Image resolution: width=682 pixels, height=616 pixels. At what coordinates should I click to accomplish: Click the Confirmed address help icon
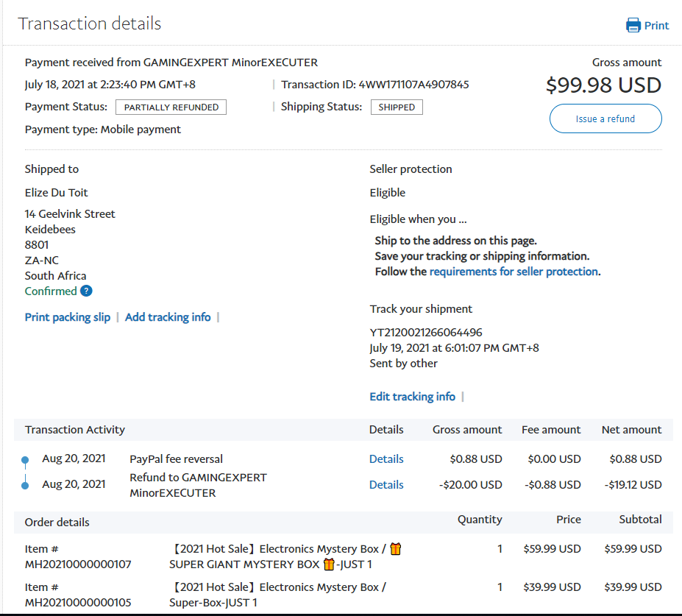click(86, 291)
